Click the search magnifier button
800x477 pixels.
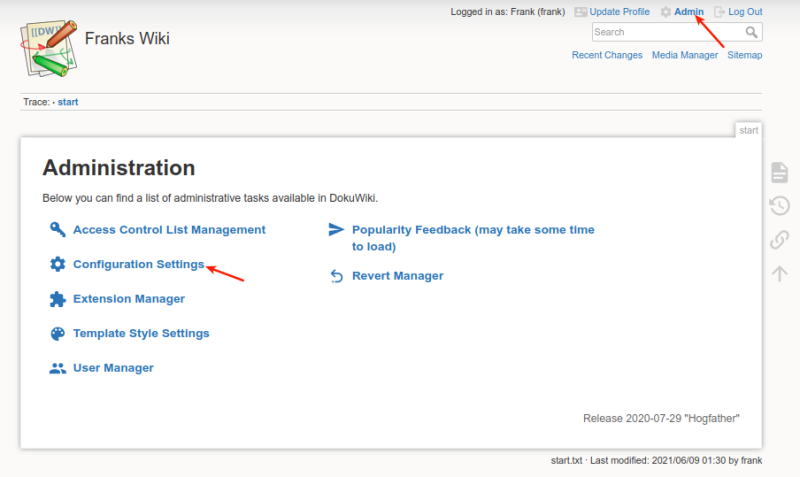752,32
